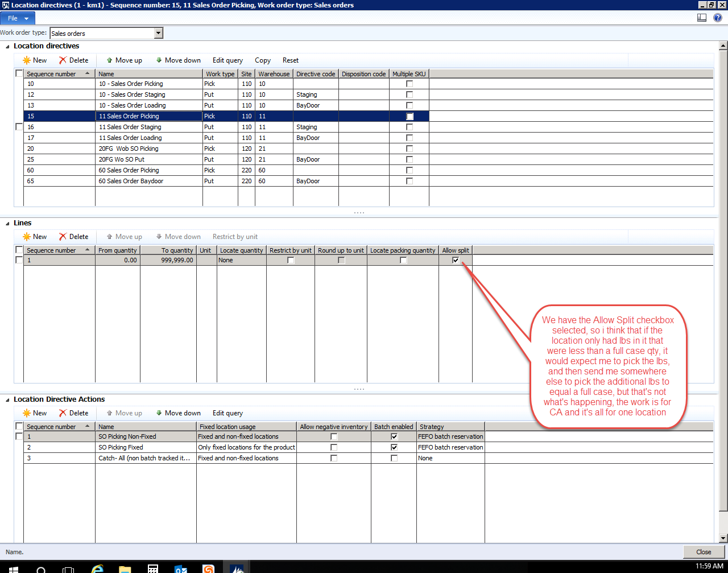This screenshot has width=728, height=573.
Task: Enable Multiple SKU for 10 - Sales Order Picking
Action: 409,84
